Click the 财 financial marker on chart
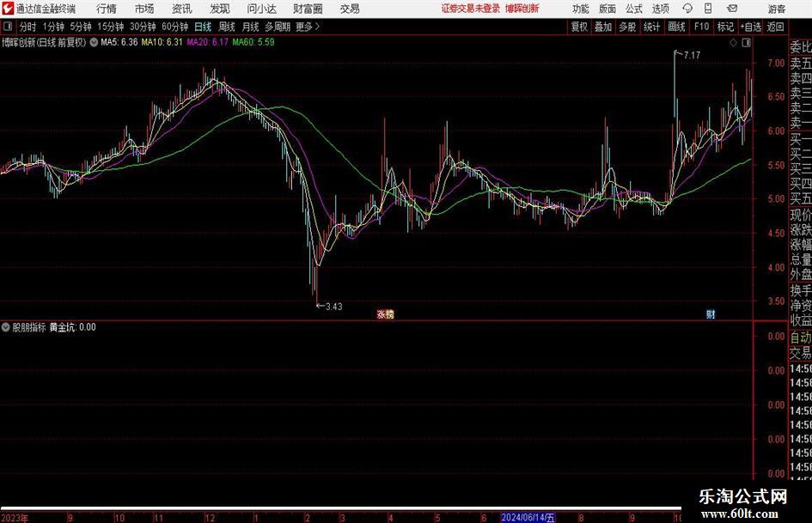Image resolution: width=812 pixels, height=523 pixels. tap(711, 314)
